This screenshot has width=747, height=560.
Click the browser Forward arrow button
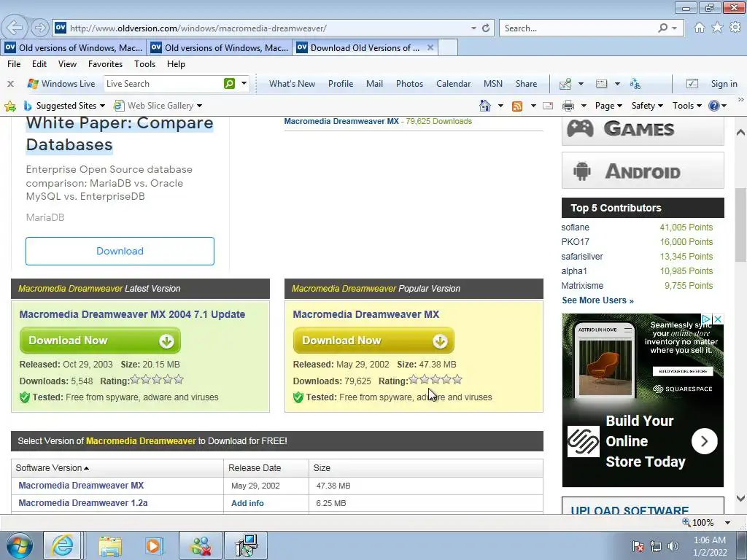pyautogui.click(x=40, y=28)
